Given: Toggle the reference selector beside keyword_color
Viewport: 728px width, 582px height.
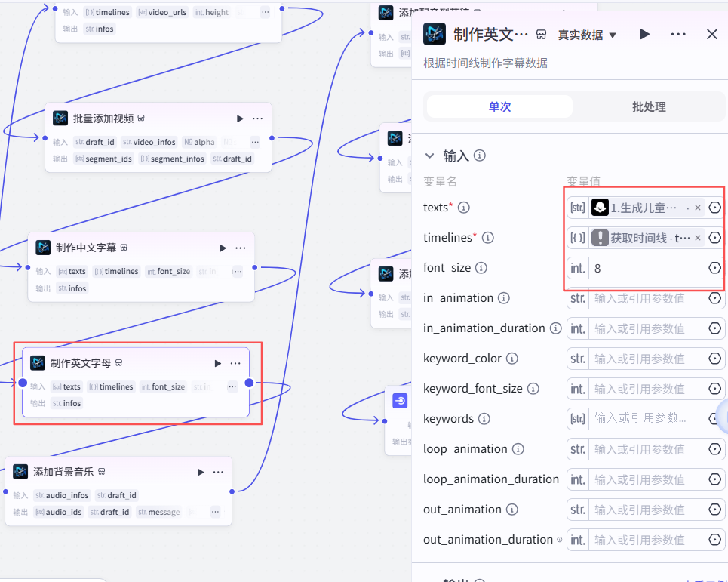Looking at the screenshot, I should 714,359.
